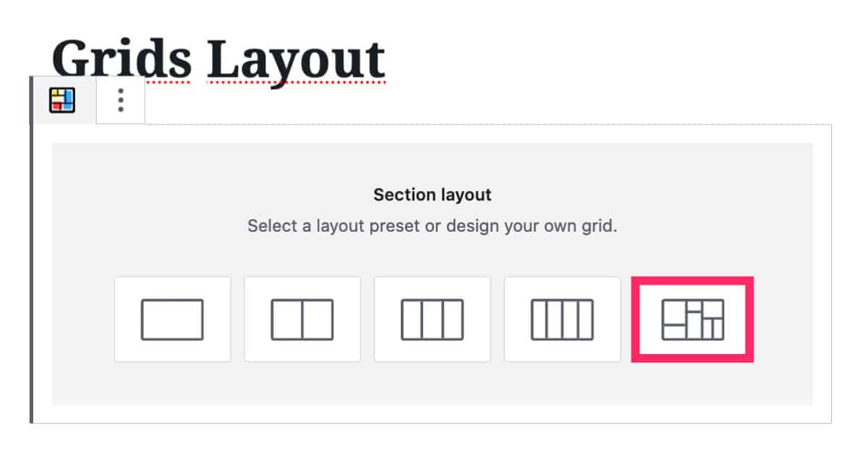Pick the full-width section layout thumbnail
The image size is (868, 459).
pyautogui.click(x=172, y=319)
